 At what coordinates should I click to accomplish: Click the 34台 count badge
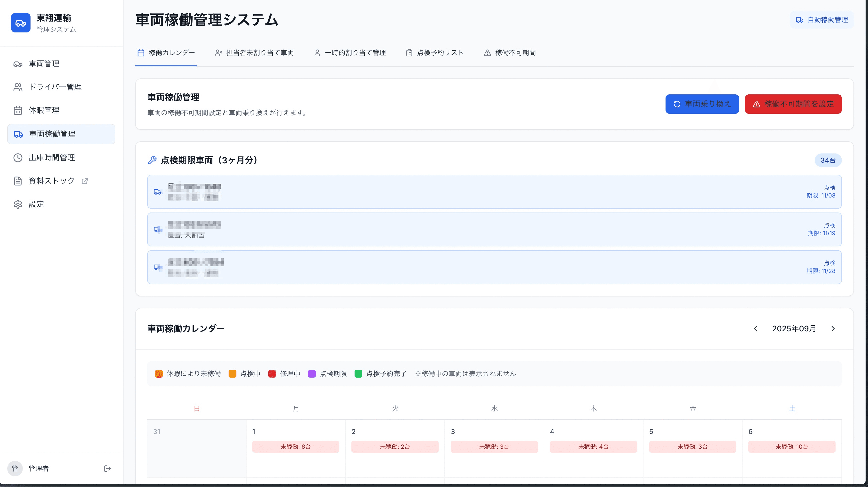point(828,160)
